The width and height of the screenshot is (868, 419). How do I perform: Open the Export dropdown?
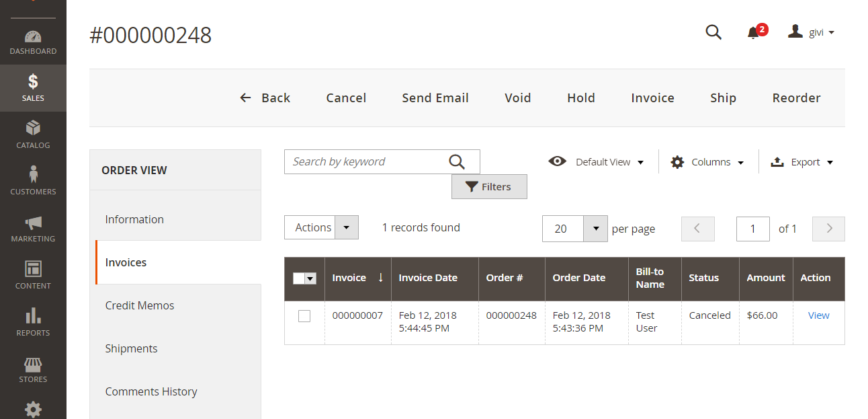(801, 162)
